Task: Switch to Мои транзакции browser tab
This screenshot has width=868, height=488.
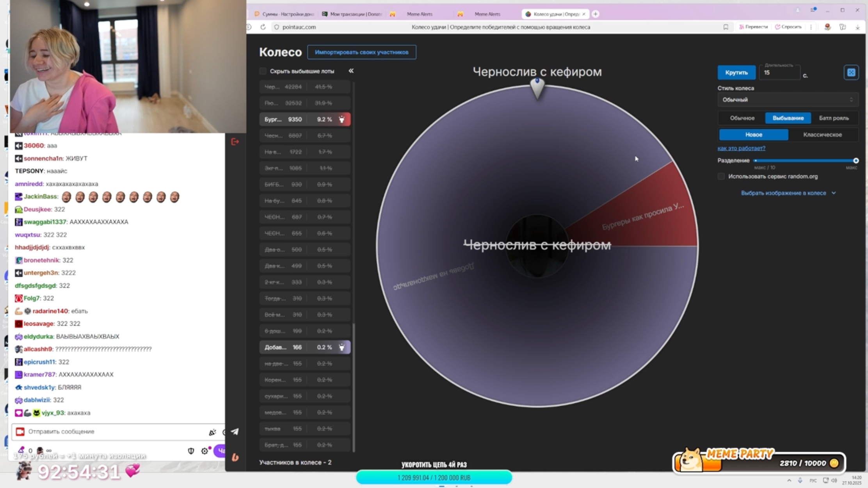Action: click(x=352, y=14)
